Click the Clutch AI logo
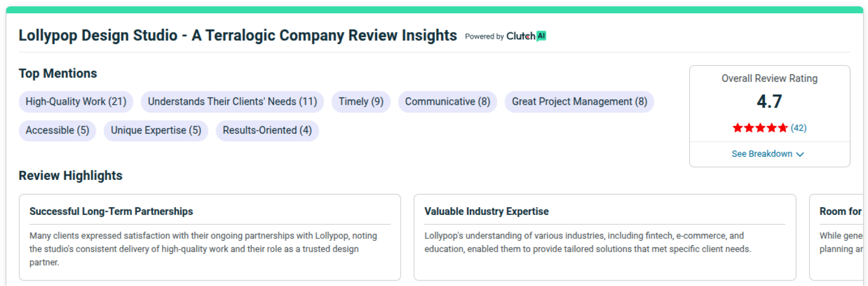 pyautogui.click(x=526, y=36)
